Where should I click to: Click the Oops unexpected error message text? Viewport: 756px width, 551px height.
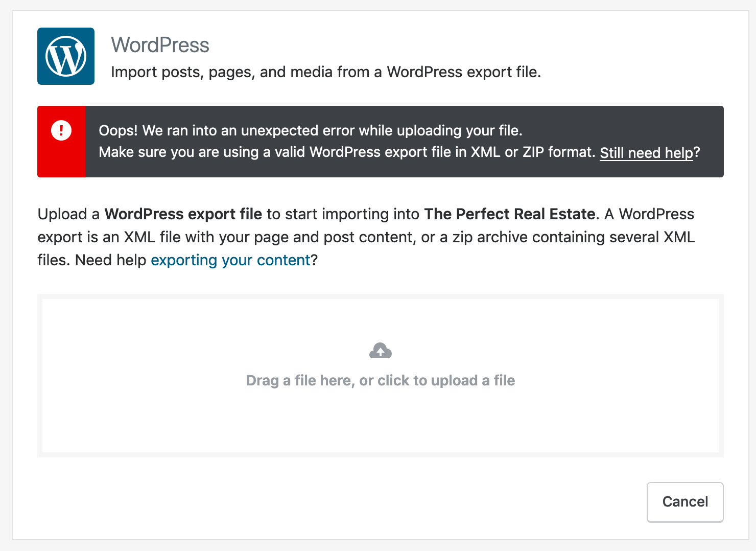click(311, 130)
